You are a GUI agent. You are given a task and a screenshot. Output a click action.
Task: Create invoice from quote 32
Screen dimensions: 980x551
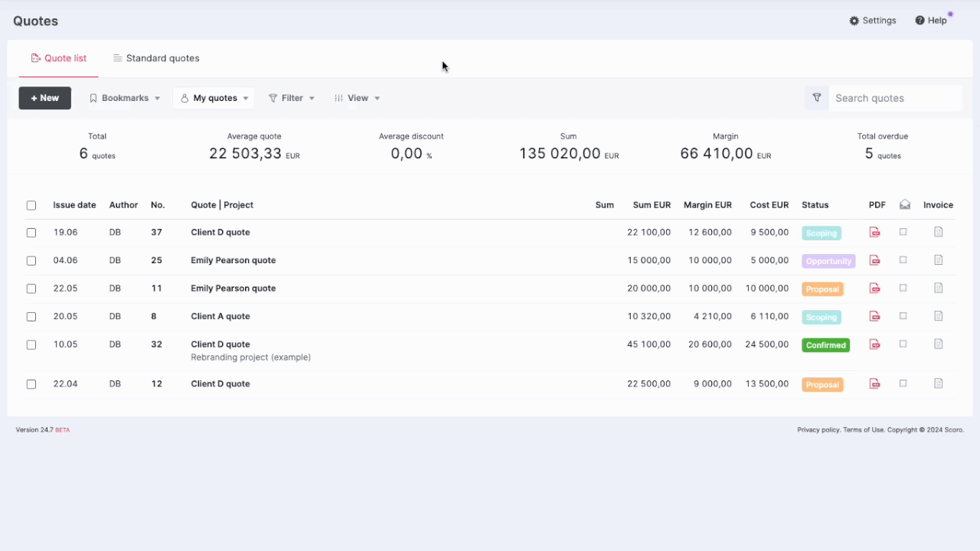pos(938,344)
